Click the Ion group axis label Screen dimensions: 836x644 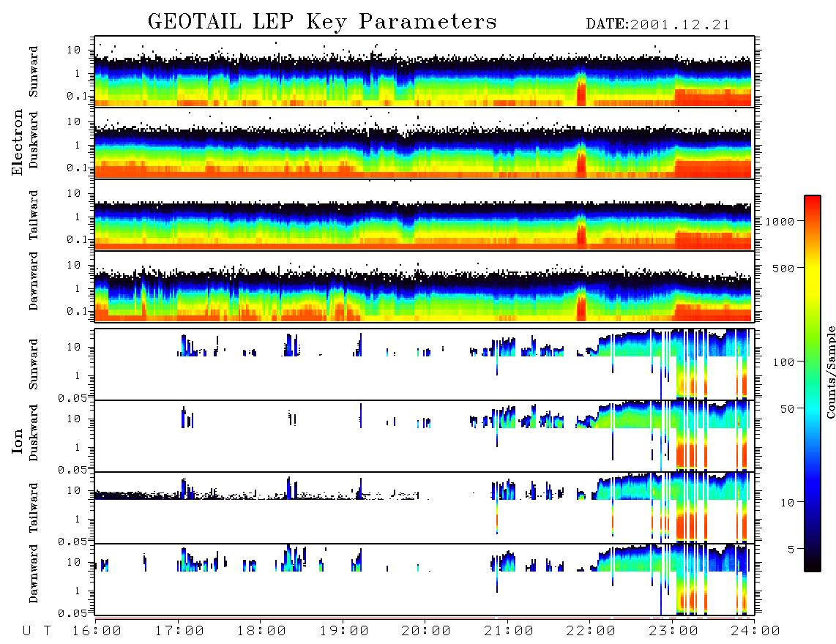point(18,441)
